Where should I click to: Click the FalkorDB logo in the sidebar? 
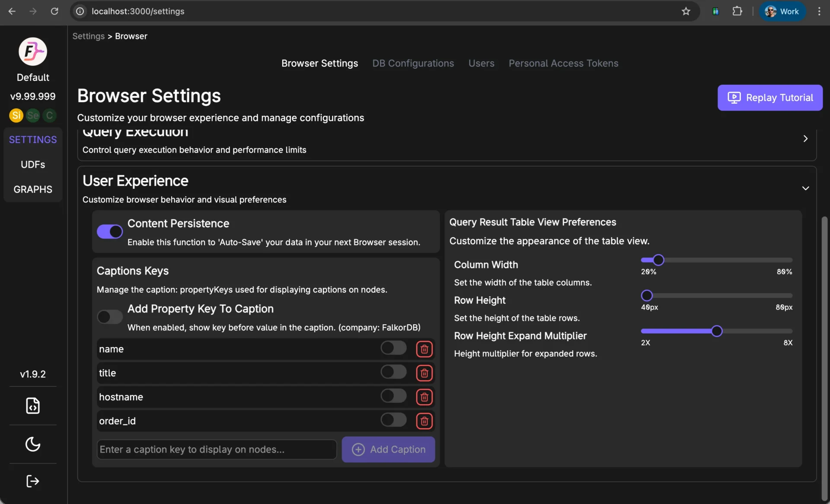[x=32, y=51]
